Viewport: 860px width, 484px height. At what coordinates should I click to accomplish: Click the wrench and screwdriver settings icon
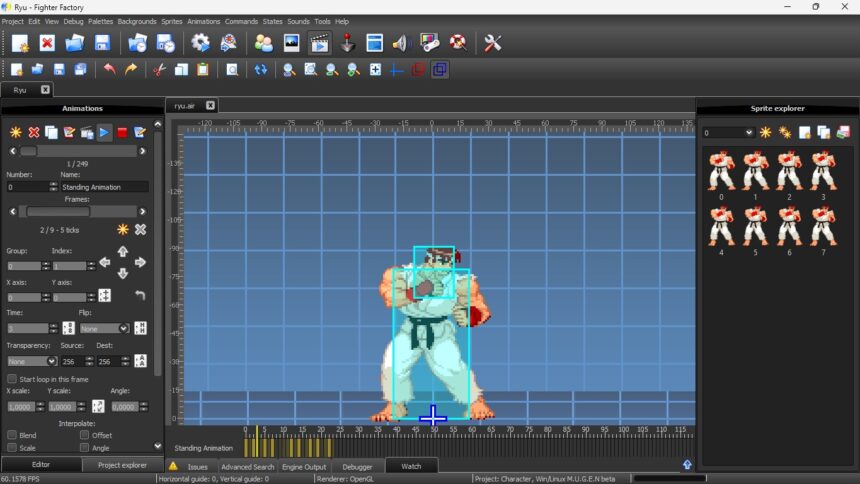pyautogui.click(x=492, y=43)
